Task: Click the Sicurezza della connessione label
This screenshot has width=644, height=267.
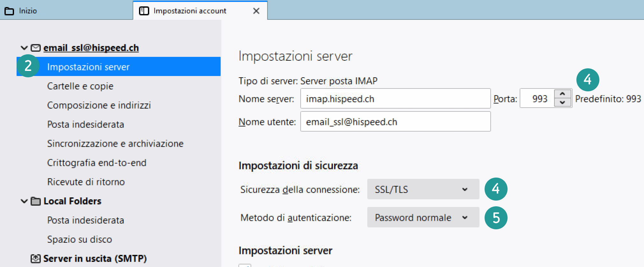Action: pyautogui.click(x=300, y=189)
